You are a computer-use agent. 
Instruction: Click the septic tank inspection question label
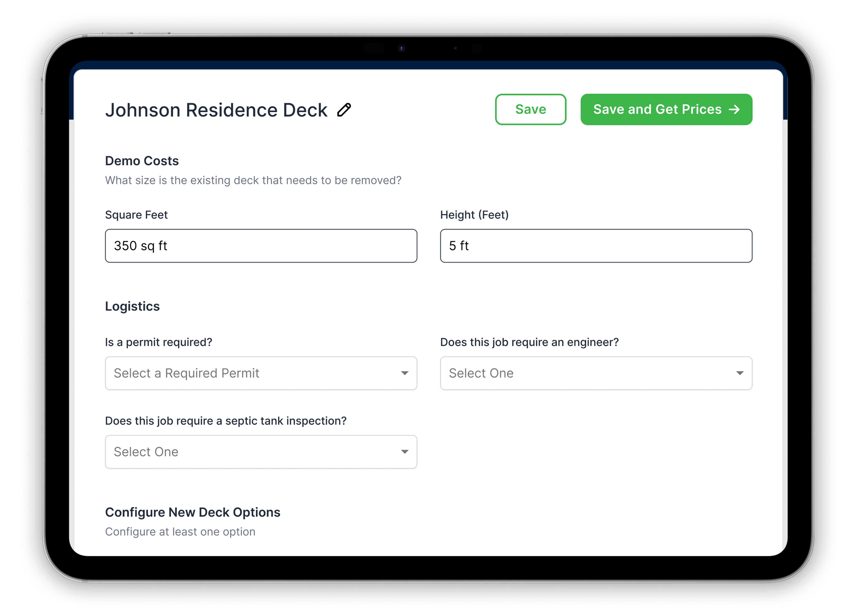click(226, 421)
